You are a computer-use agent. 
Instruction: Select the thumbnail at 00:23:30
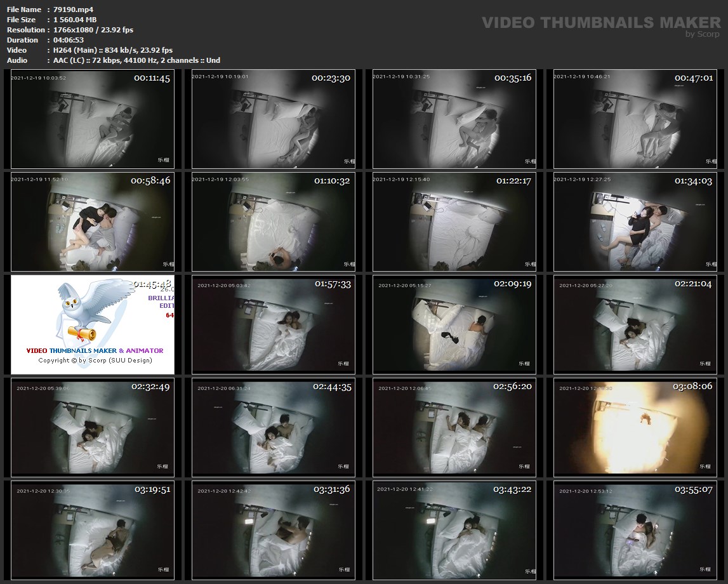[273, 119]
